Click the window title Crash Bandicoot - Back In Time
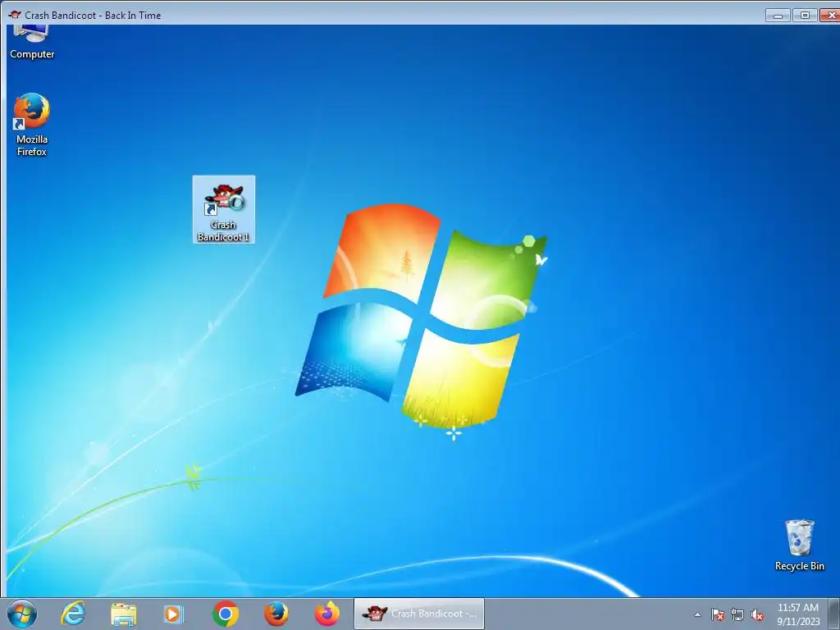This screenshot has height=630, width=840. pyautogui.click(x=93, y=16)
